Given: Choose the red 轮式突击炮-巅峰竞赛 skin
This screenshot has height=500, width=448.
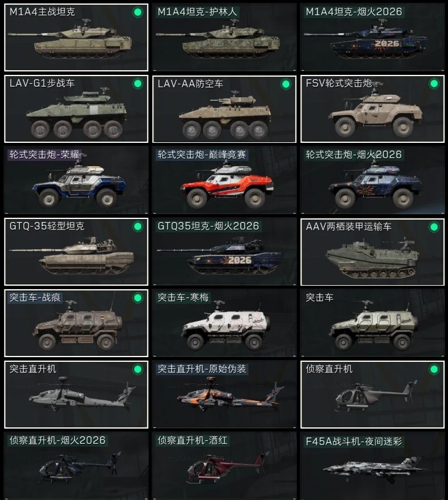Looking at the screenshot, I should 224,180.
